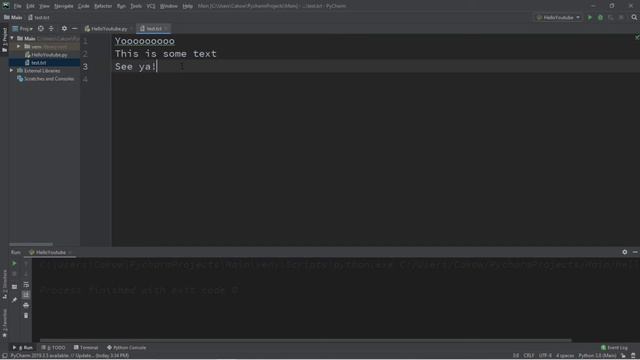
Task: Click the PyCharm update available status message
Action: (x=70, y=356)
